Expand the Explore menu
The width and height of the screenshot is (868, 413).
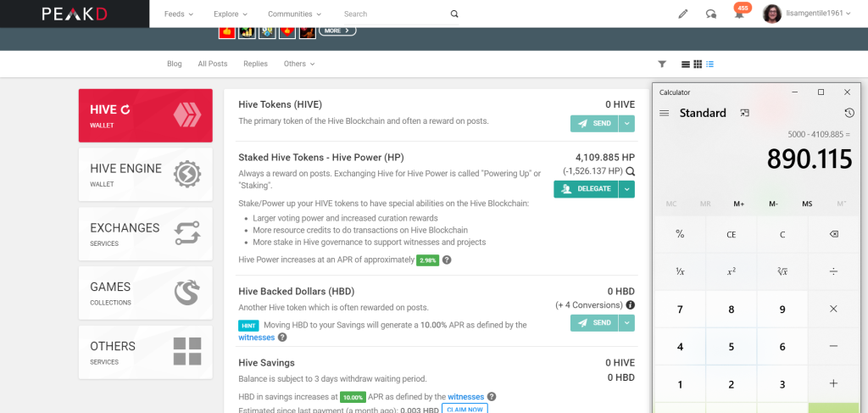231,14
